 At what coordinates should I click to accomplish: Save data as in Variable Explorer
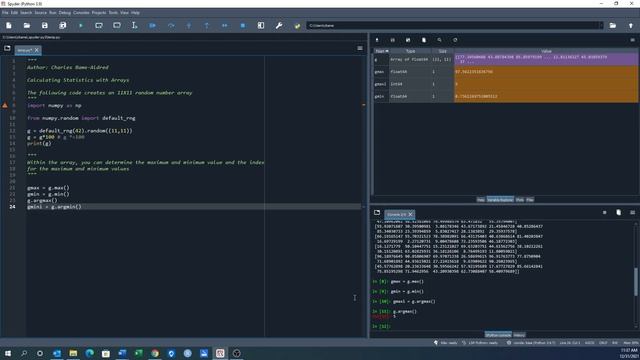[408, 40]
